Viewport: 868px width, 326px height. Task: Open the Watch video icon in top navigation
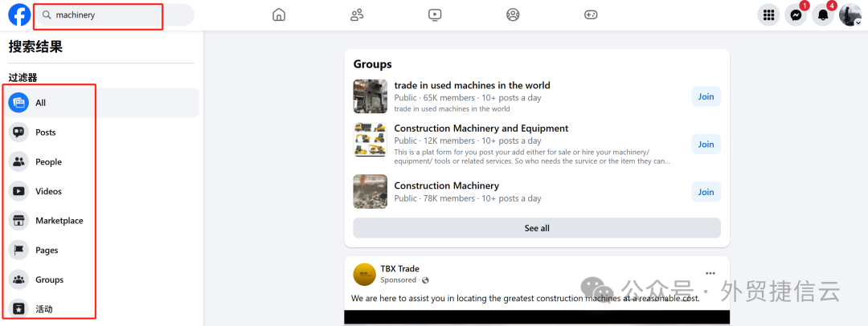pyautogui.click(x=435, y=15)
